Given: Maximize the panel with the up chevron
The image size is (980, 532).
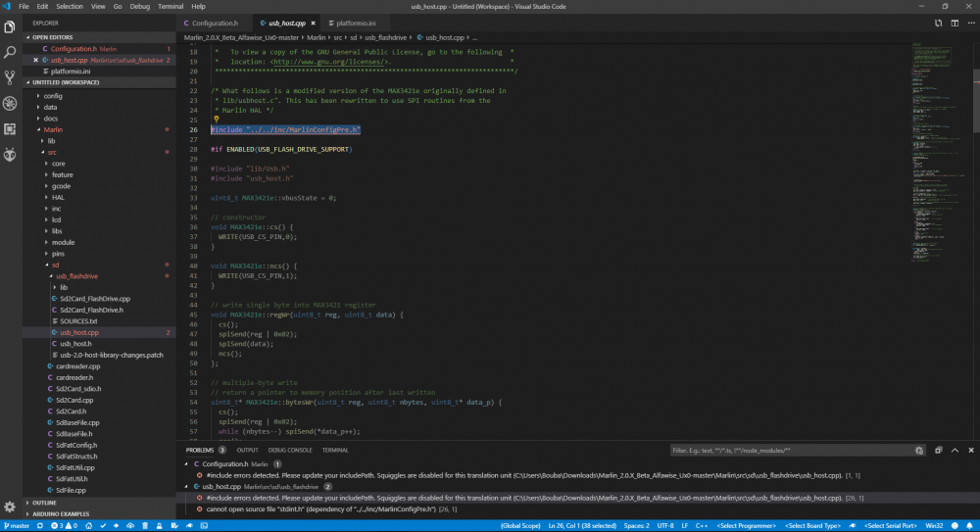Looking at the screenshot, I should click(955, 450).
